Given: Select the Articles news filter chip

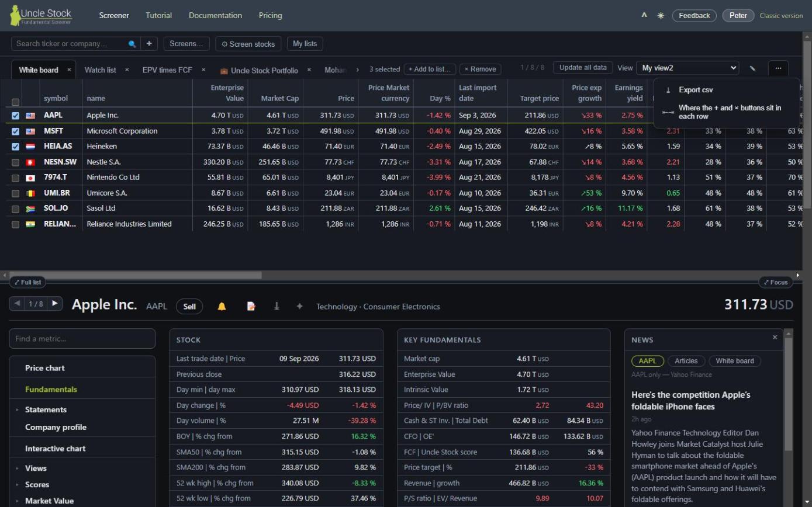Looking at the screenshot, I should click(686, 361).
